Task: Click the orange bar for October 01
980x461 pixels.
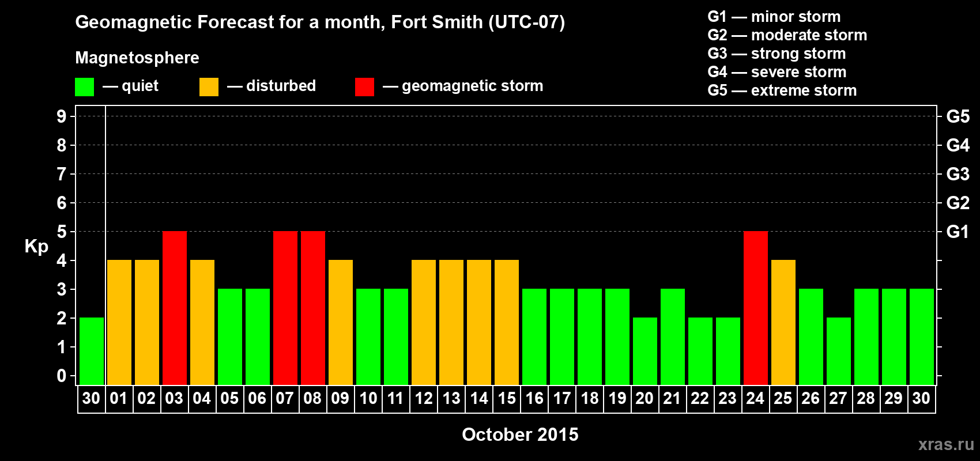Action: pos(119,323)
